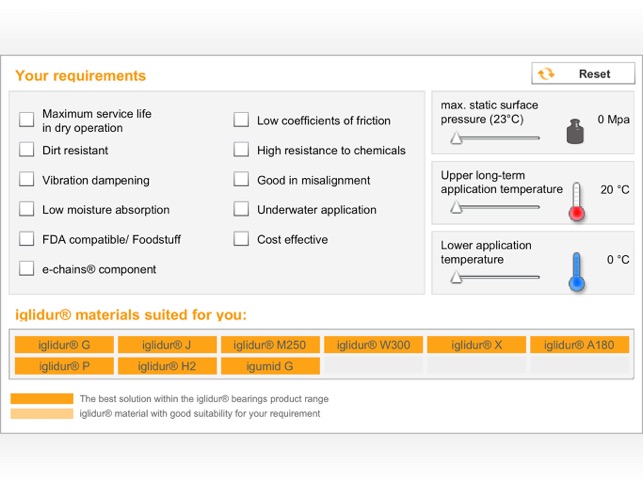Toggle Vibration dampening checkbox
643x482 pixels.
point(27,180)
